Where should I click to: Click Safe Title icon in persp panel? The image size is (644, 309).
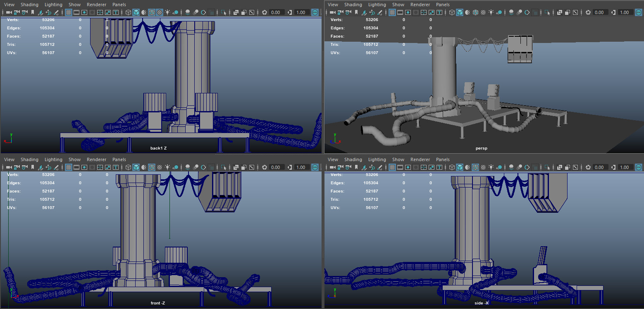coord(440,12)
